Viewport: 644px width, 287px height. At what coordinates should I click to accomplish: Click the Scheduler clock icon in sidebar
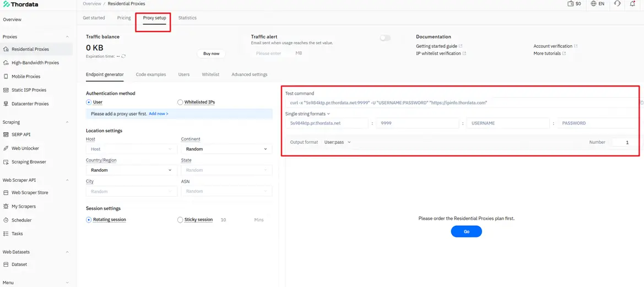point(6,220)
